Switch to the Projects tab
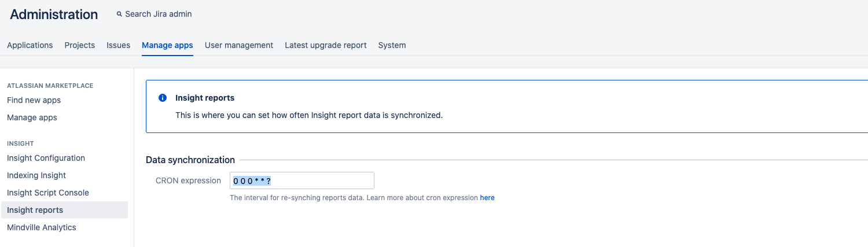Screen dimensions: 868x247 (80, 45)
